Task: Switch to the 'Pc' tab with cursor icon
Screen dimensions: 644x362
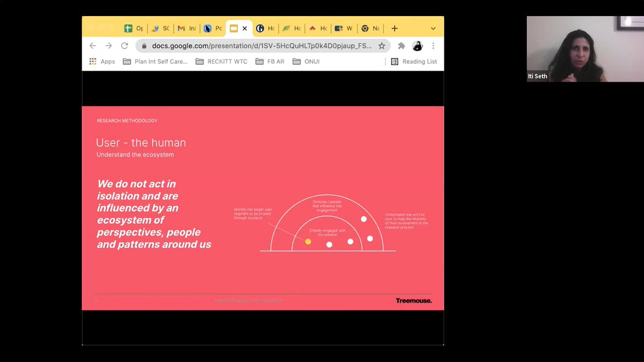Action: [x=213, y=28]
